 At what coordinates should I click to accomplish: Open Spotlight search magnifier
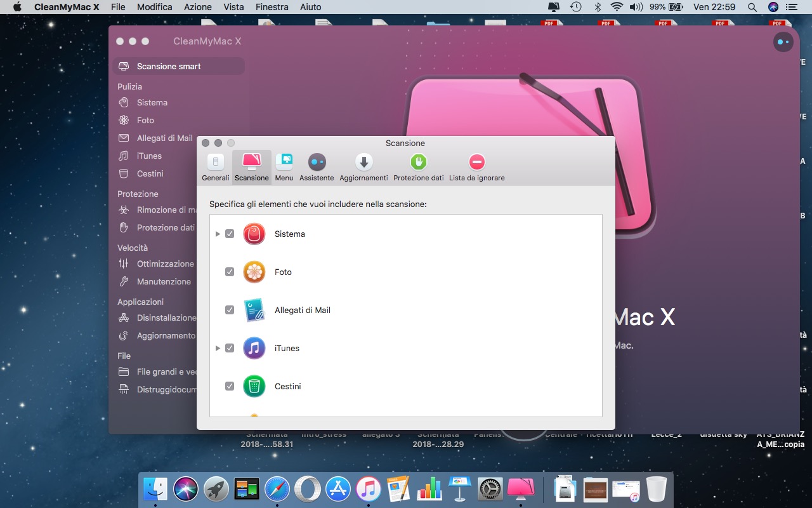pyautogui.click(x=752, y=7)
